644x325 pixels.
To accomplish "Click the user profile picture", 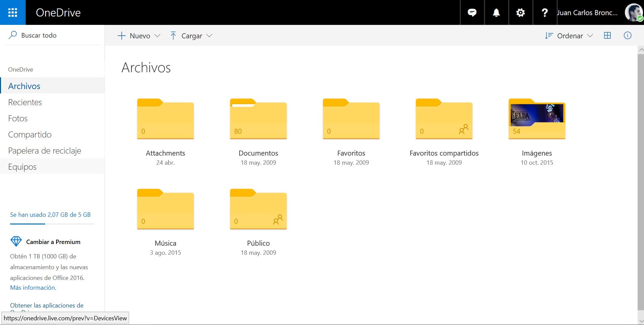I will [633, 12].
